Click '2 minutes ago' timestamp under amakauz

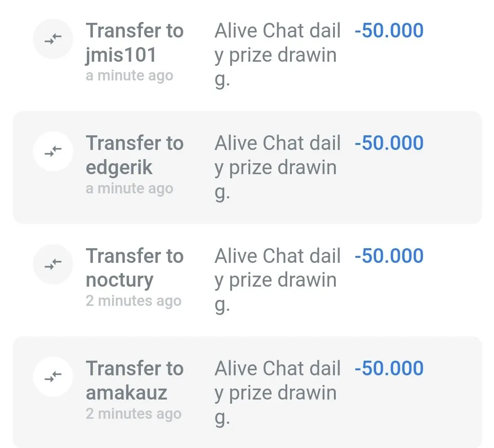[x=134, y=413]
